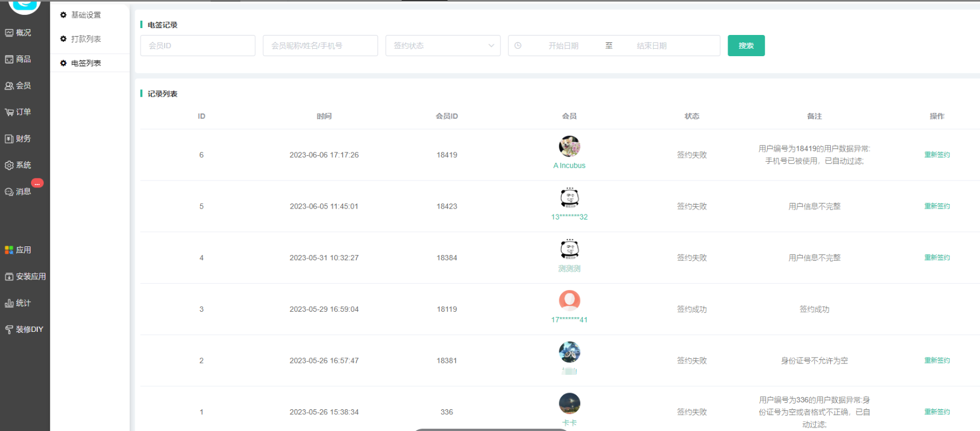Click the 开始日期 start date field
980x431 pixels.
pyautogui.click(x=563, y=46)
